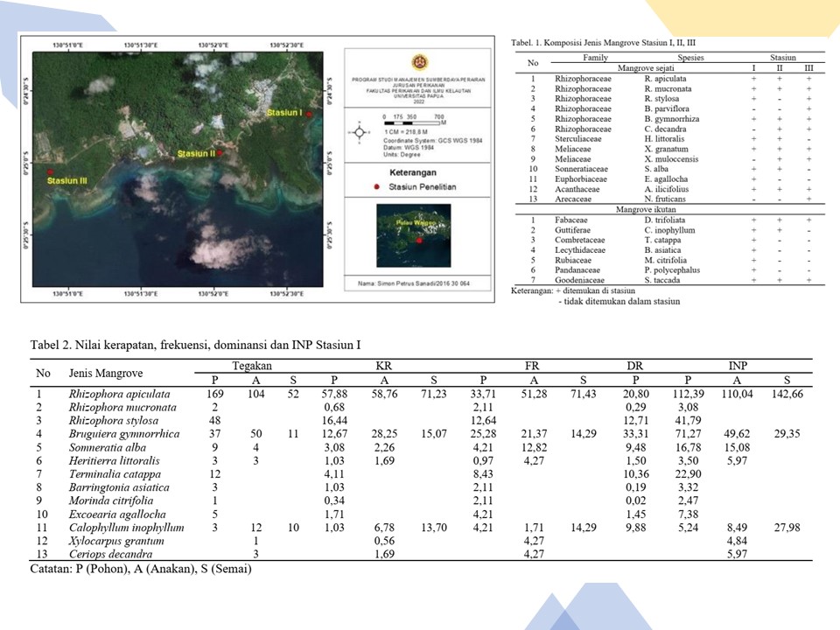Click "P. polycephalus" in the species column

coord(672,270)
